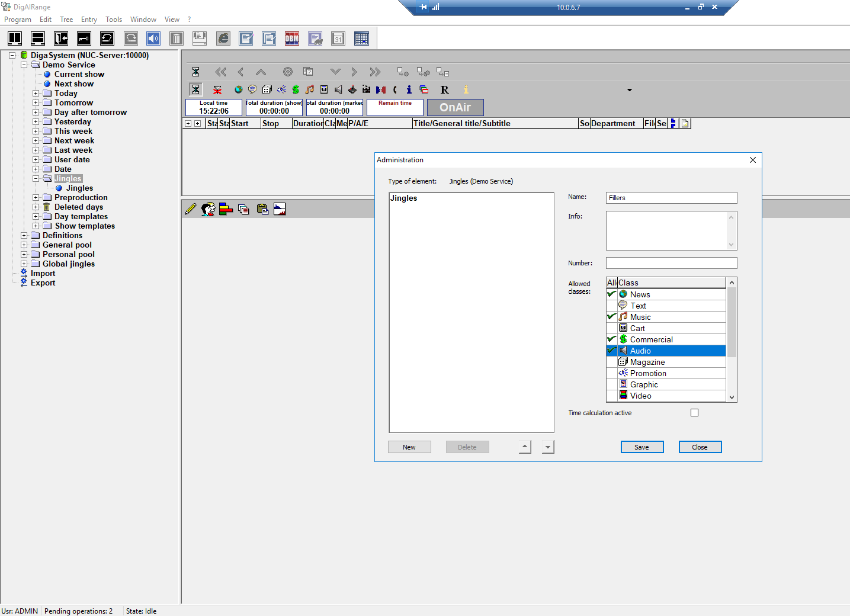Click the green dollar commercial filter icon
The width and height of the screenshot is (850, 616).
pyautogui.click(x=296, y=89)
